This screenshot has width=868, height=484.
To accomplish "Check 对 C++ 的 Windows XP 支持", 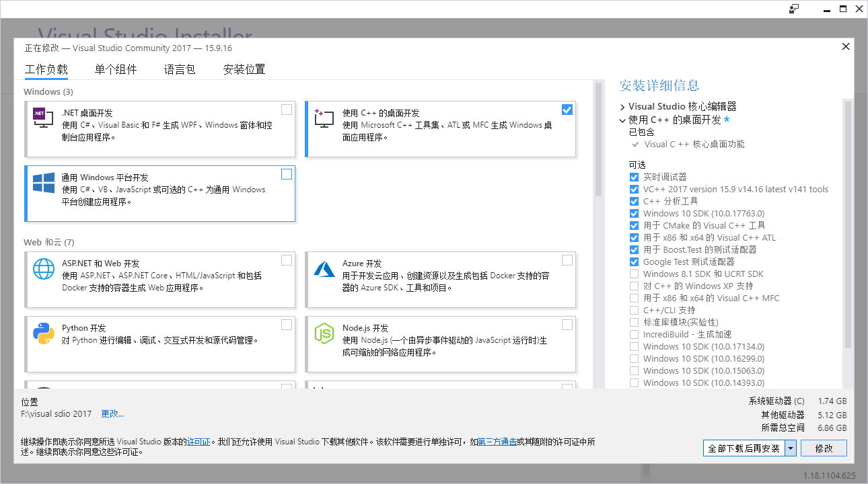I will (x=634, y=286).
